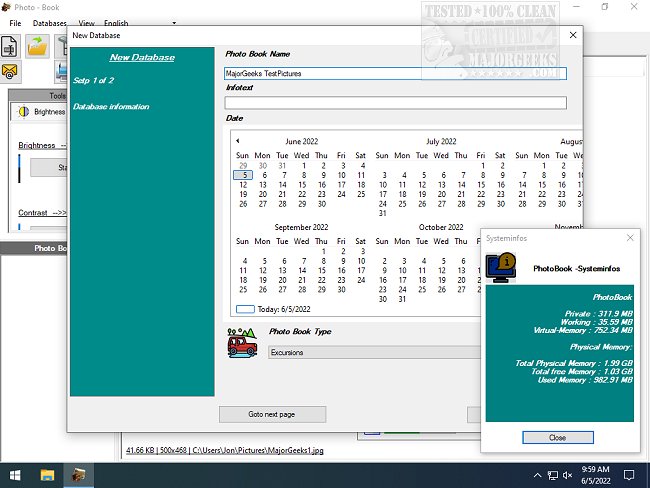
Task: Click the Photo Book Name input field
Action: click(395, 73)
